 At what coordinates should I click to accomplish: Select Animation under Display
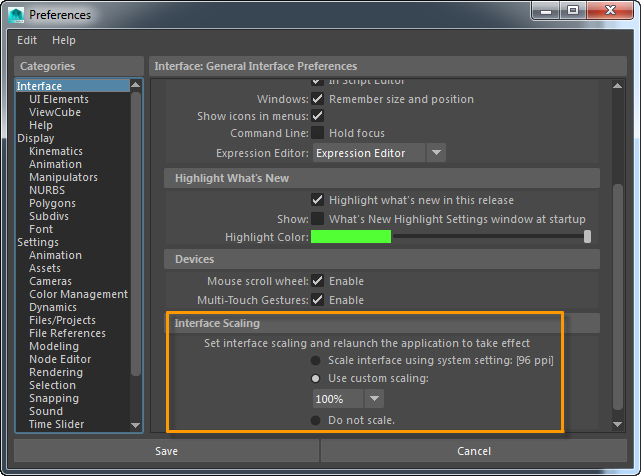click(56, 164)
